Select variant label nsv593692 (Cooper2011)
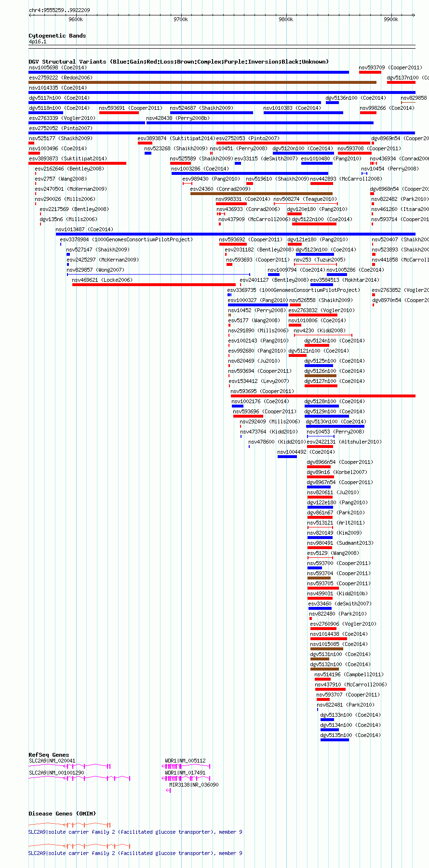 click(251, 239)
